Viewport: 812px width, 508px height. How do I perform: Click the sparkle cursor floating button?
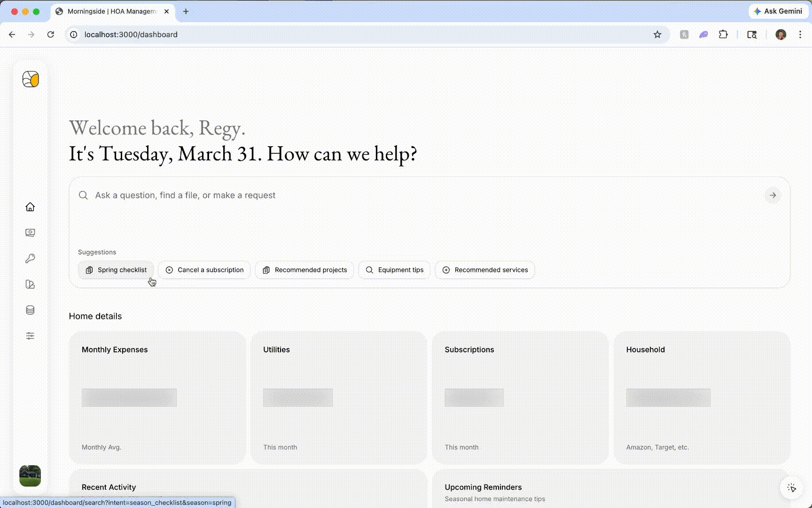pos(792,488)
